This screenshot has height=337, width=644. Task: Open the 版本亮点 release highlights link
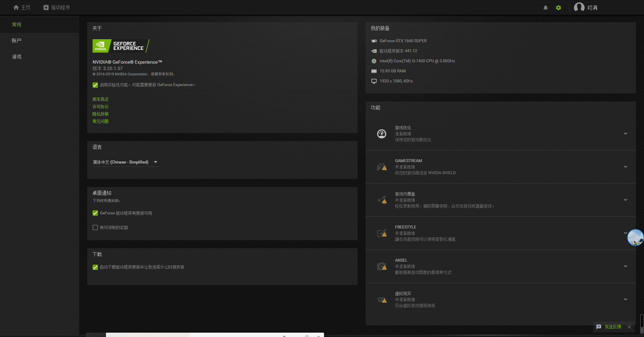point(101,99)
